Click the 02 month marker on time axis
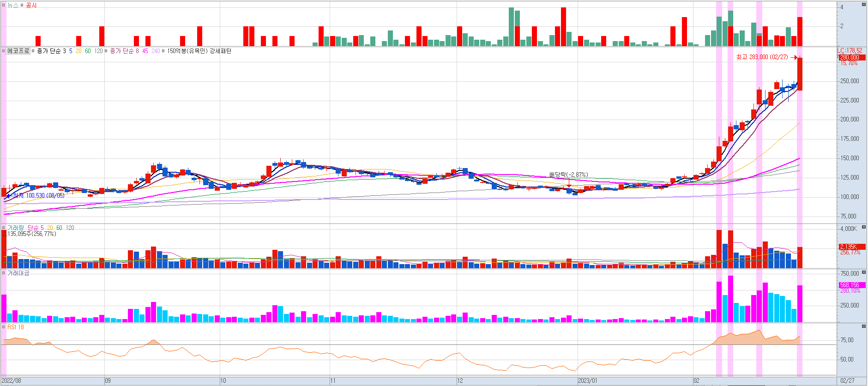 click(696, 381)
